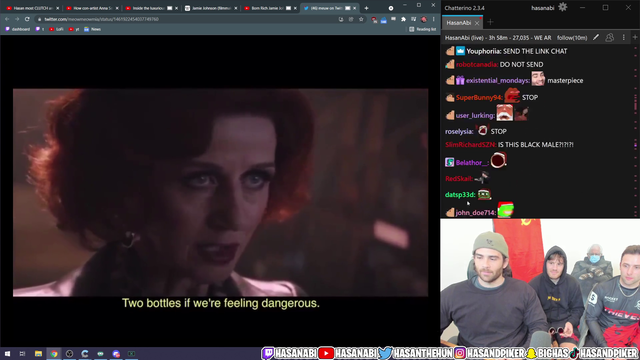The height and width of the screenshot is (360, 640).
Task: Open Task View on the taskbar
Action: coord(22,353)
